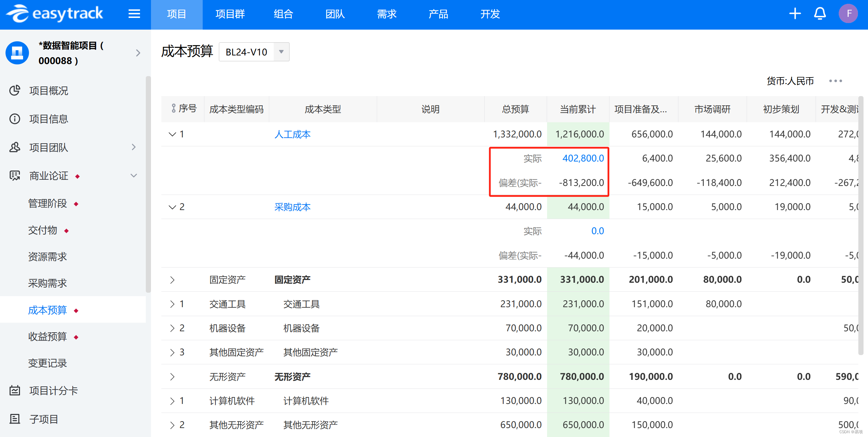Collapse 商业论证 submenu chevron
The width and height of the screenshot is (868, 437).
pyautogui.click(x=134, y=176)
